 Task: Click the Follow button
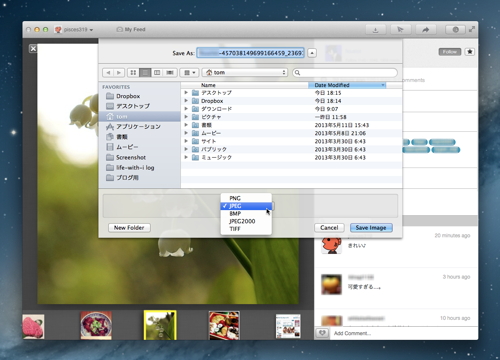[x=450, y=52]
